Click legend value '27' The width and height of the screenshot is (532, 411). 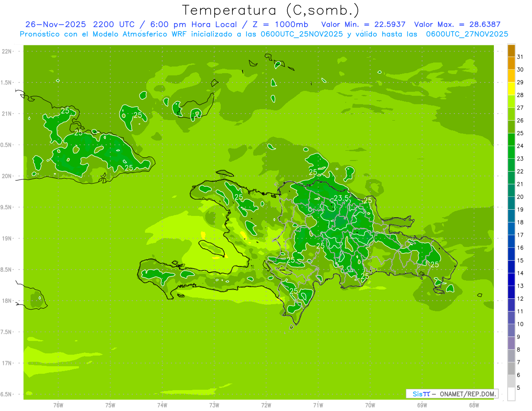[x=520, y=108]
